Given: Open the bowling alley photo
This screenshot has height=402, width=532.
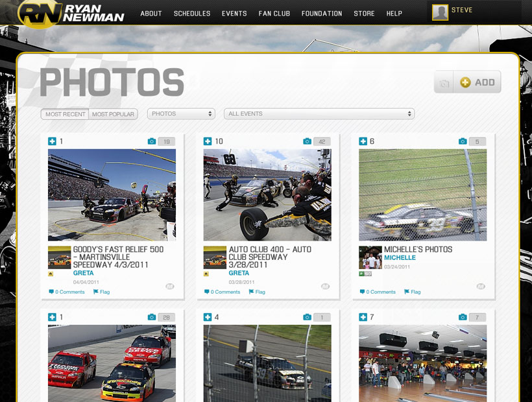Looking at the screenshot, I should (x=423, y=363).
